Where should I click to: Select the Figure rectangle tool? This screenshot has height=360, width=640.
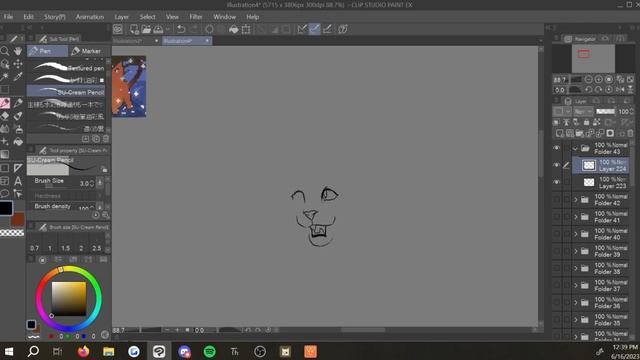[5, 168]
